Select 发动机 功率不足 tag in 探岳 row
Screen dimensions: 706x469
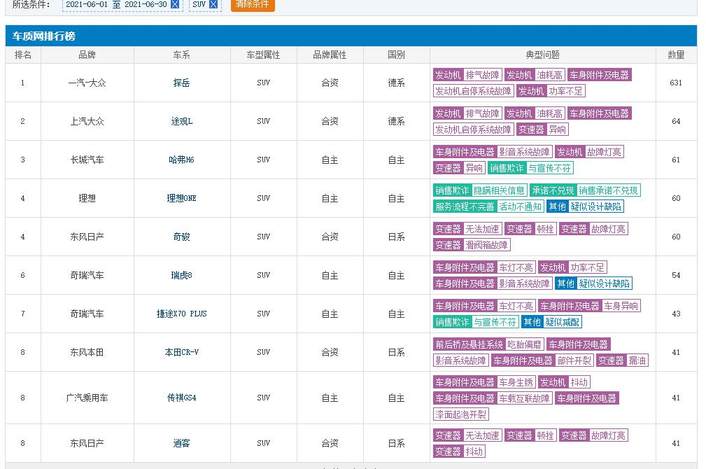[551, 91]
